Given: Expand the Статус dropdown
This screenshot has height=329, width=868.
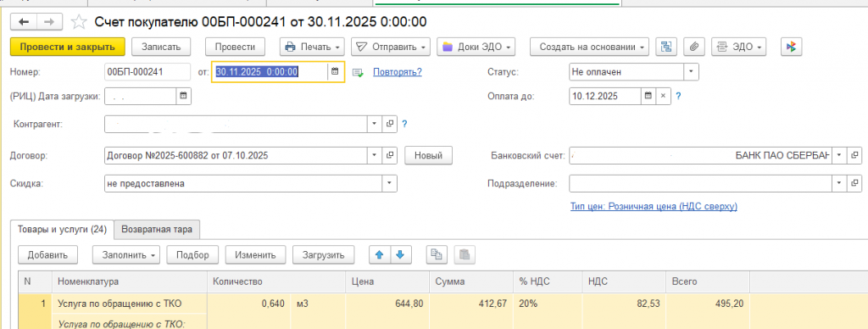Looking at the screenshot, I should pos(692,72).
